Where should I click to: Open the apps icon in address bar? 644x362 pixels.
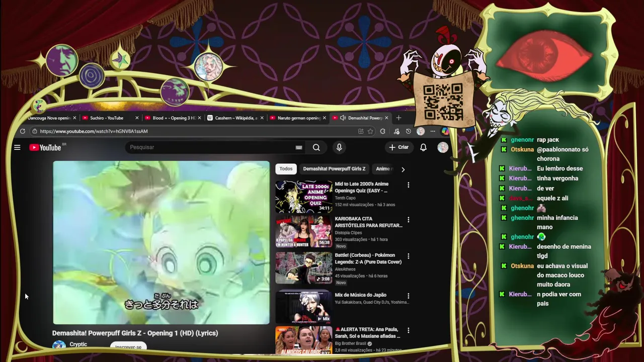coord(361,131)
